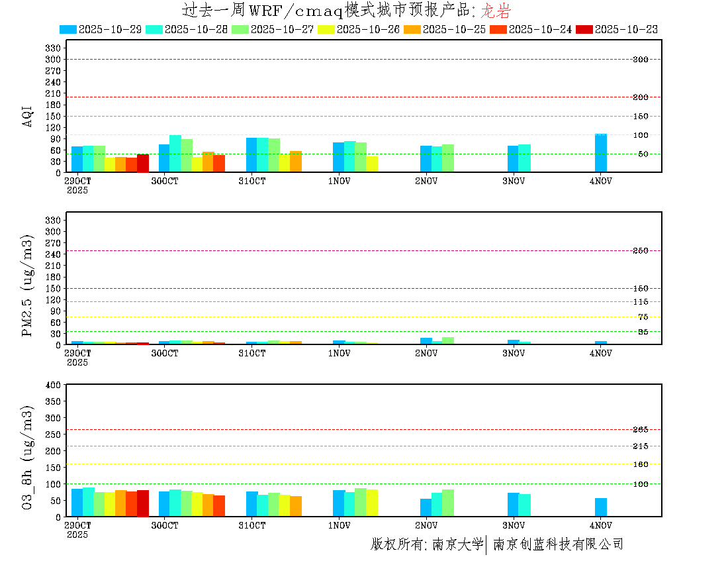Click the 265 threshold label in O3_8h chart
The image size is (728, 563).
(640, 430)
